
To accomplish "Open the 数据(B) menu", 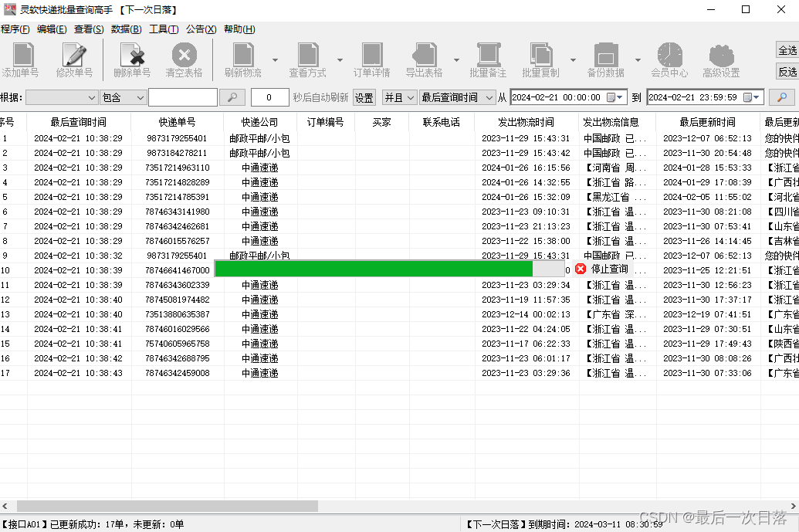I will 127,29.
